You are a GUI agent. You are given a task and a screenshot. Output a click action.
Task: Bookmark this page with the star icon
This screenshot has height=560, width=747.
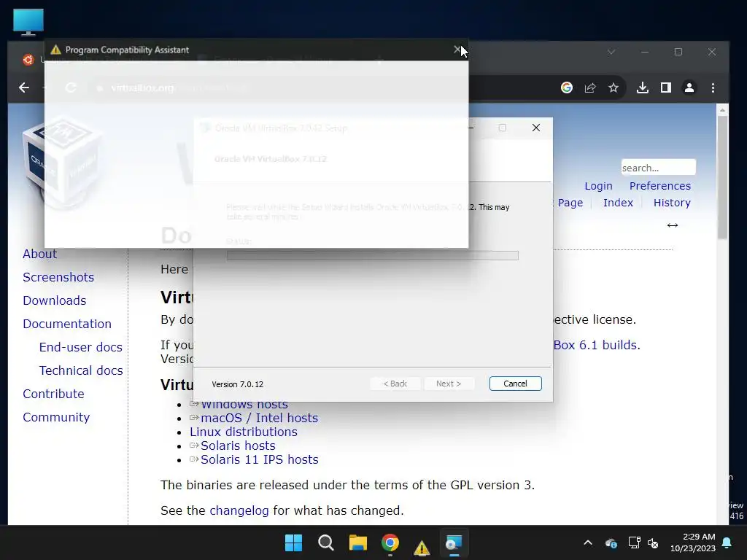click(613, 87)
